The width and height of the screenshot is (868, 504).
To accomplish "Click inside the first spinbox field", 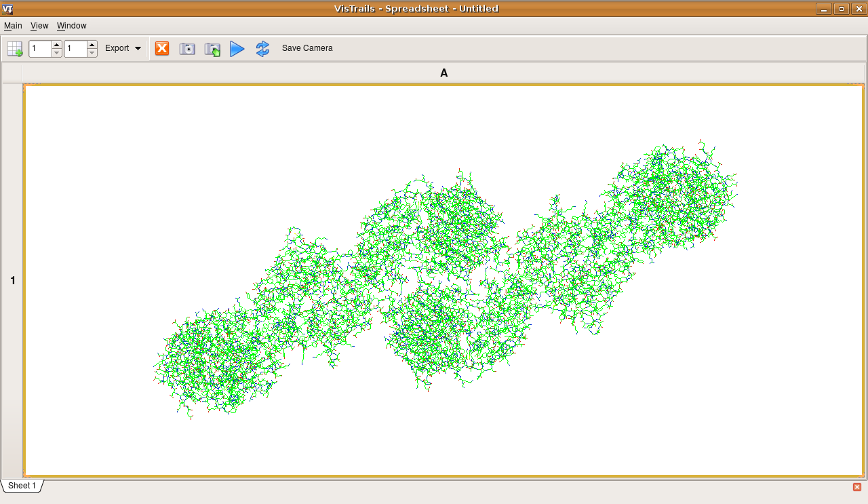I will (40, 49).
